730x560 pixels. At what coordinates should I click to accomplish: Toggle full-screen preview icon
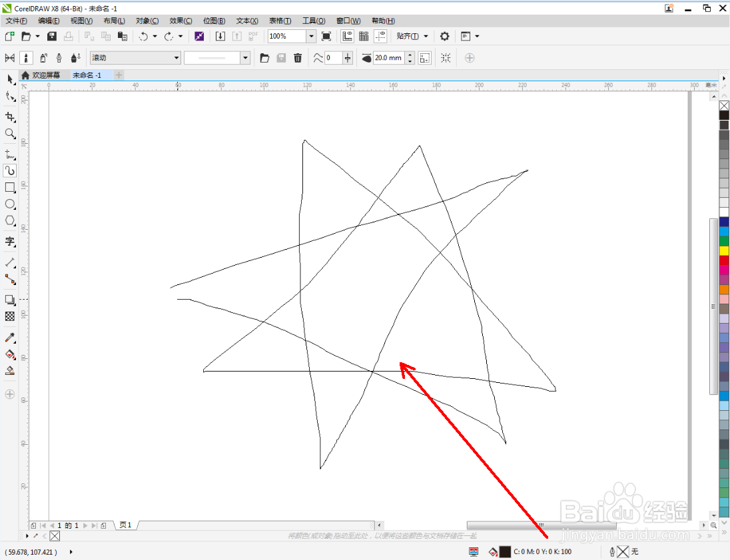326,37
